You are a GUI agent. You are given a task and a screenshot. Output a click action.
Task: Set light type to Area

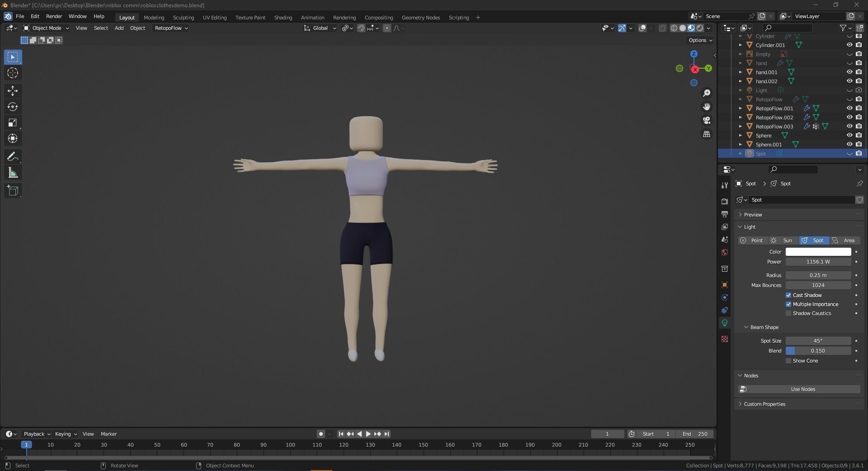(x=845, y=240)
